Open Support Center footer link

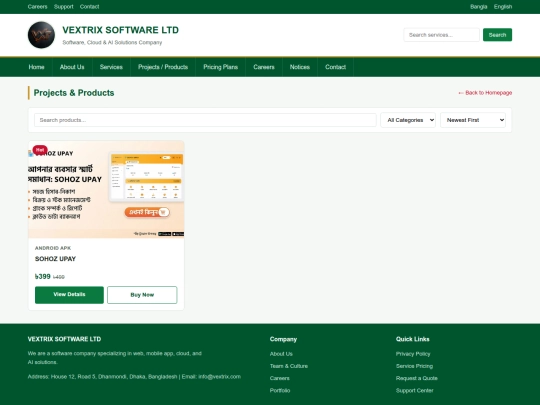tap(414, 391)
